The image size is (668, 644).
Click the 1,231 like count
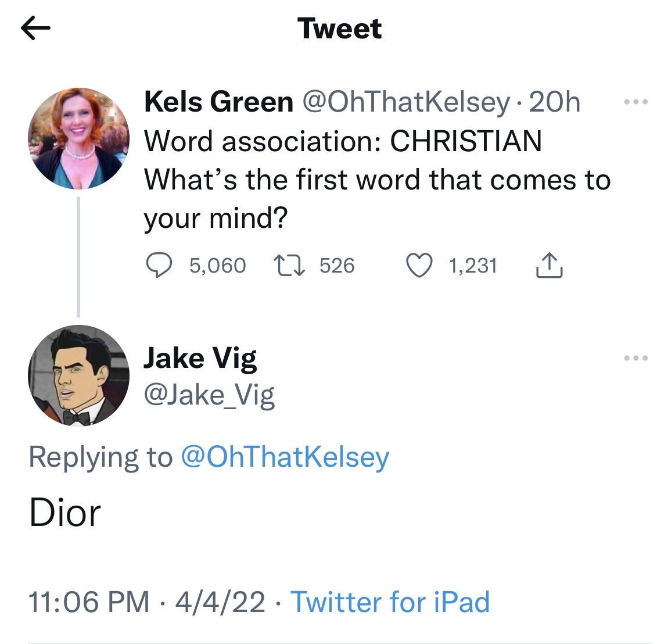[x=472, y=266]
